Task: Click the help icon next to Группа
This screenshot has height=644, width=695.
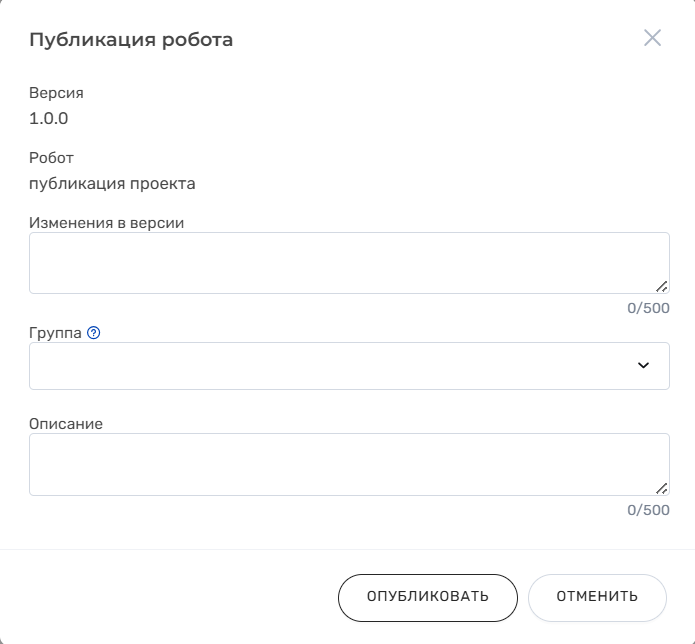Action: 94,333
